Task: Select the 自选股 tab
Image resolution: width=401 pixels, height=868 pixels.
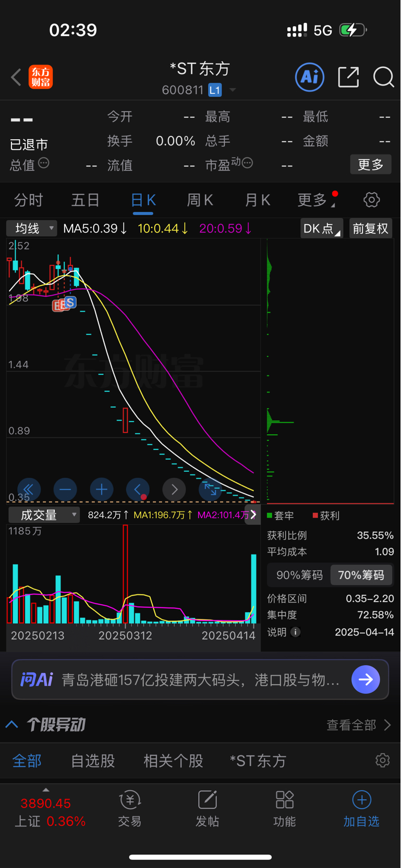Action: pos(93,761)
